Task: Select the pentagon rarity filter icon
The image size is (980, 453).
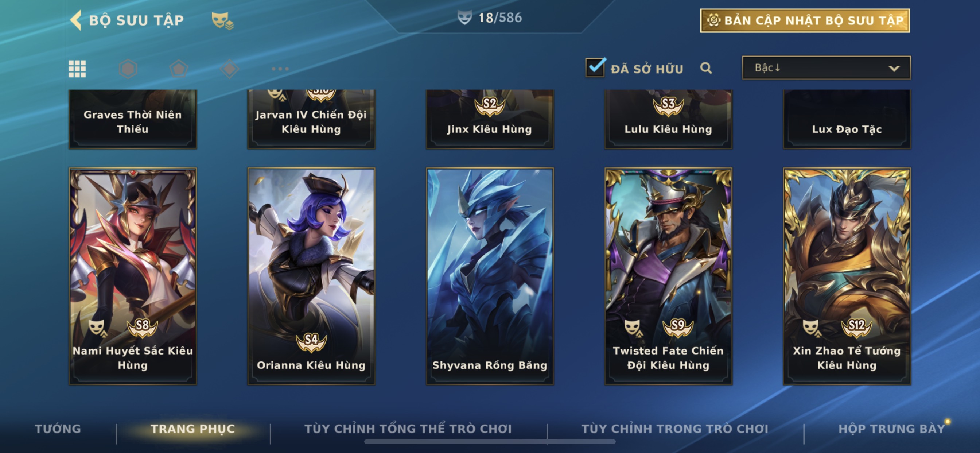Action: (x=178, y=69)
